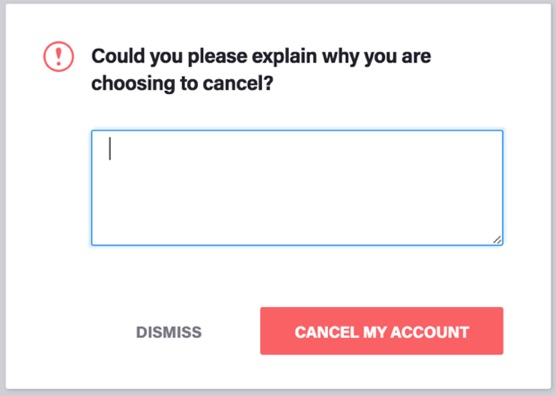Click the blank white area above the DISMISS label
The height and width of the screenshot is (396, 556).
click(x=169, y=284)
